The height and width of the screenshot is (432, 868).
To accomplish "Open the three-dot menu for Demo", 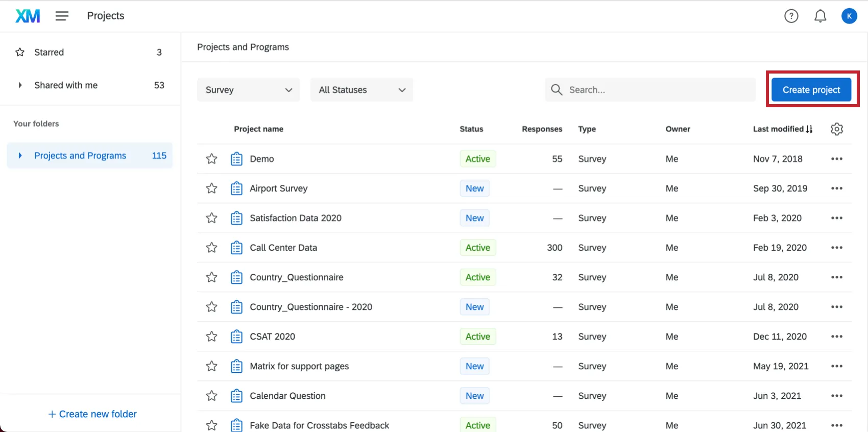I will (x=836, y=159).
